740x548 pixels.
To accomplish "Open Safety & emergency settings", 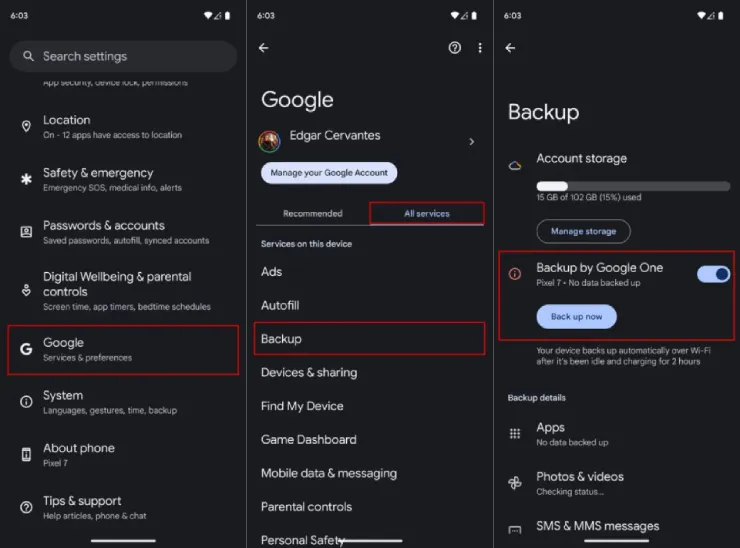I will click(x=123, y=179).
